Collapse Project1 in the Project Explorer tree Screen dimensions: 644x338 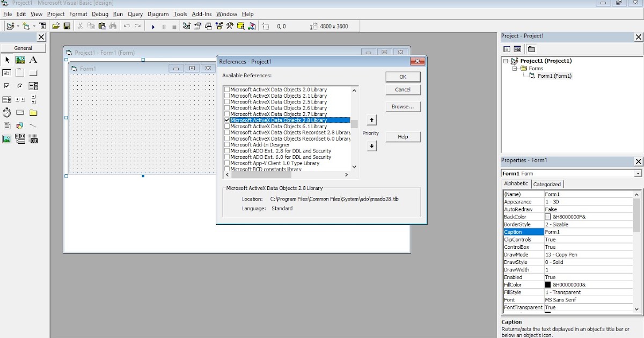[506, 61]
